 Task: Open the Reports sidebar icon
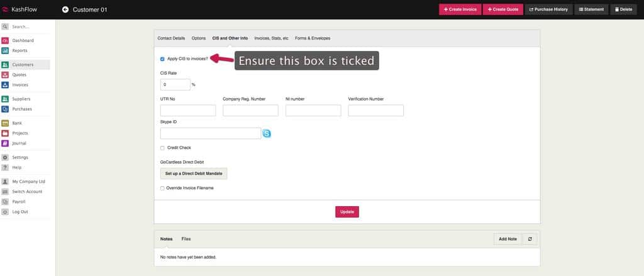click(x=5, y=50)
